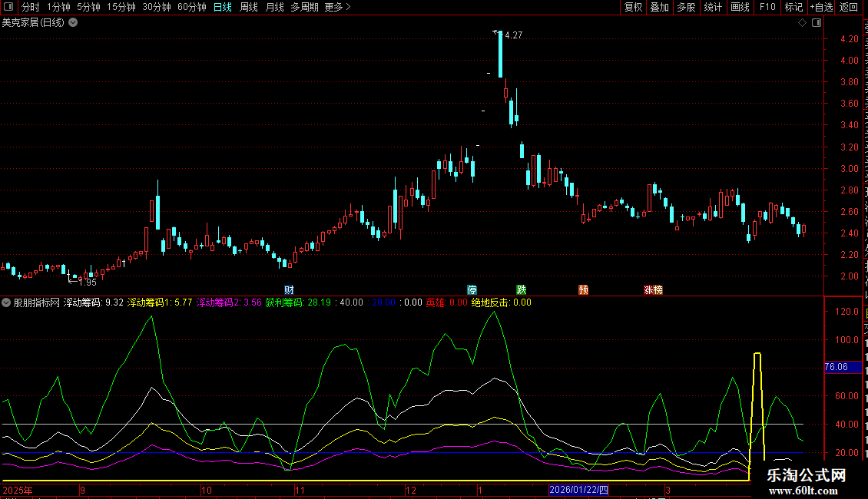This screenshot has width=868, height=499.
Task: Click the 停 event marker on chart
Action: click(472, 290)
